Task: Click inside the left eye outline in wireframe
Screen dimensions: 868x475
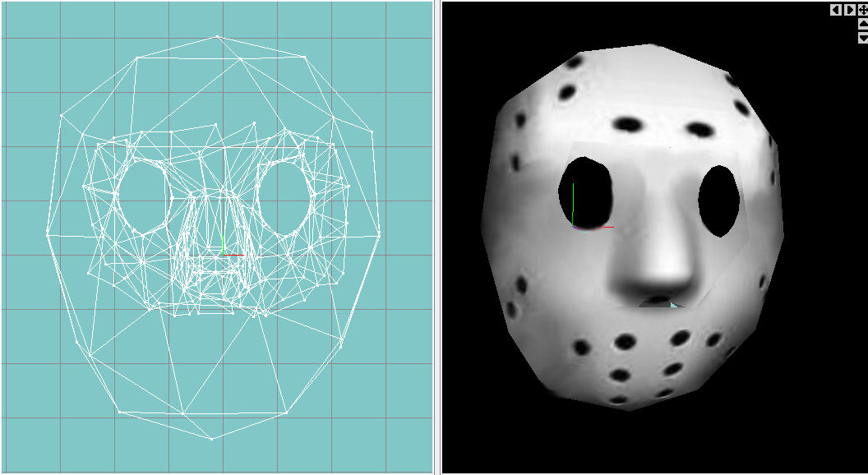Action: (x=144, y=197)
